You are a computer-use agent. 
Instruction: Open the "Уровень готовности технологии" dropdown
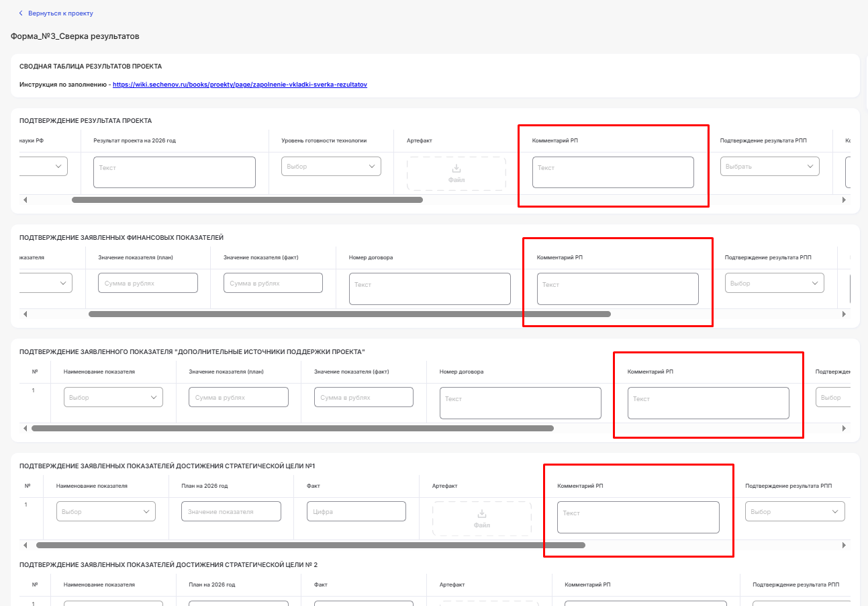[x=331, y=167]
